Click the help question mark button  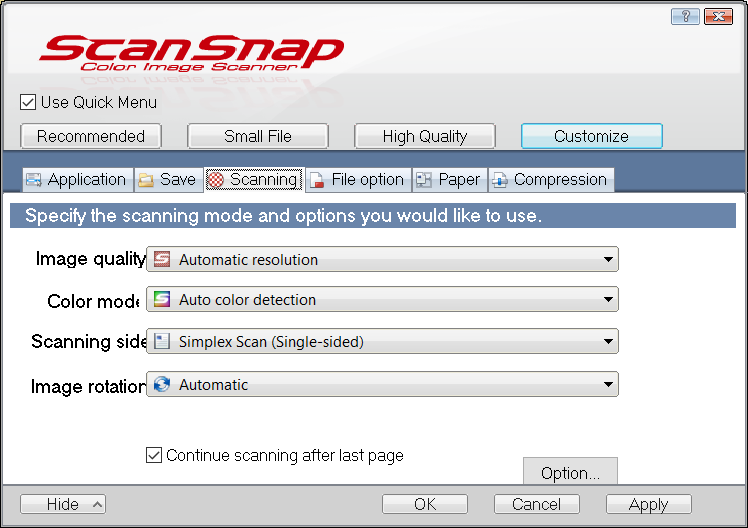click(685, 17)
